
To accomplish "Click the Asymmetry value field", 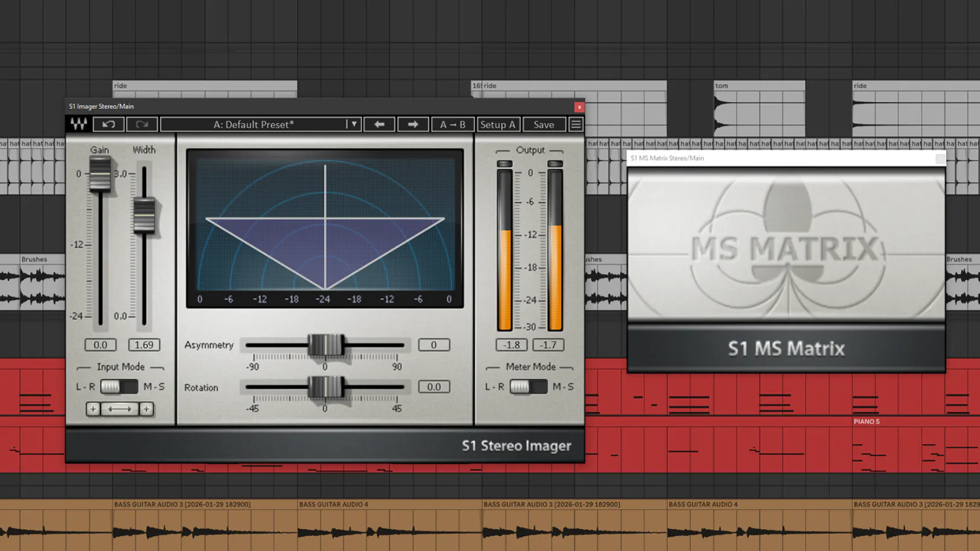I will (434, 345).
